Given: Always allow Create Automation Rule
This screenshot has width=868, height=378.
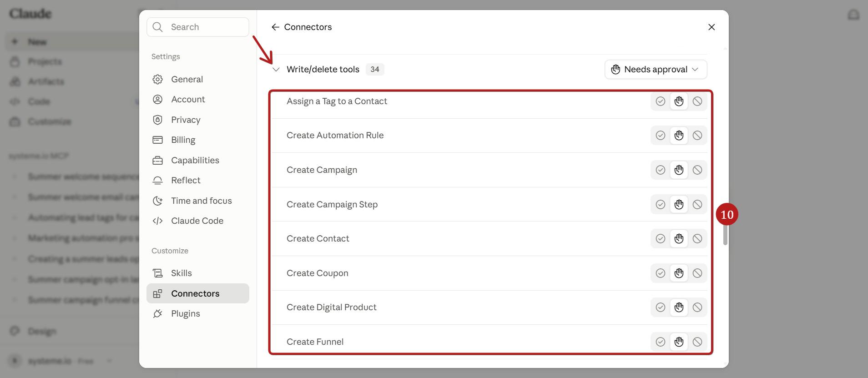Looking at the screenshot, I should 661,136.
